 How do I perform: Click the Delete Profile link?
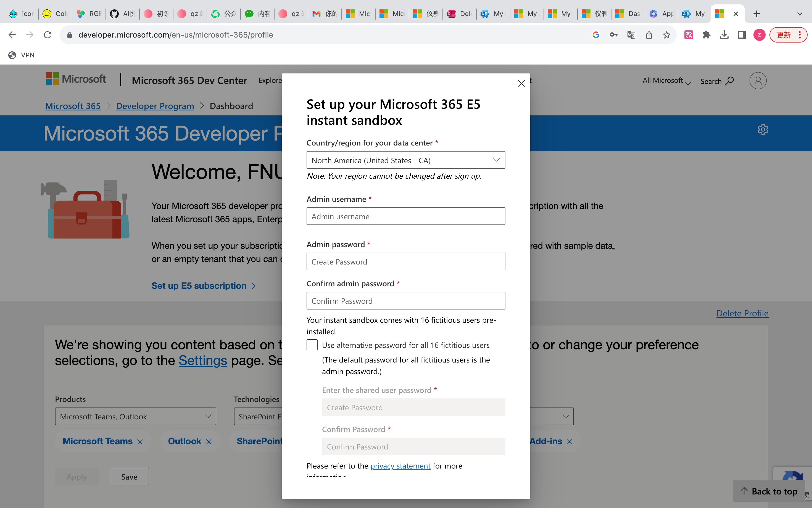pos(742,313)
